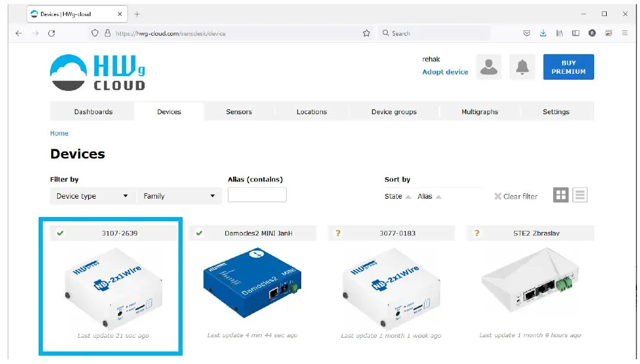Click green check status of 3107-2639
The image size is (640, 364).
pos(61,233)
